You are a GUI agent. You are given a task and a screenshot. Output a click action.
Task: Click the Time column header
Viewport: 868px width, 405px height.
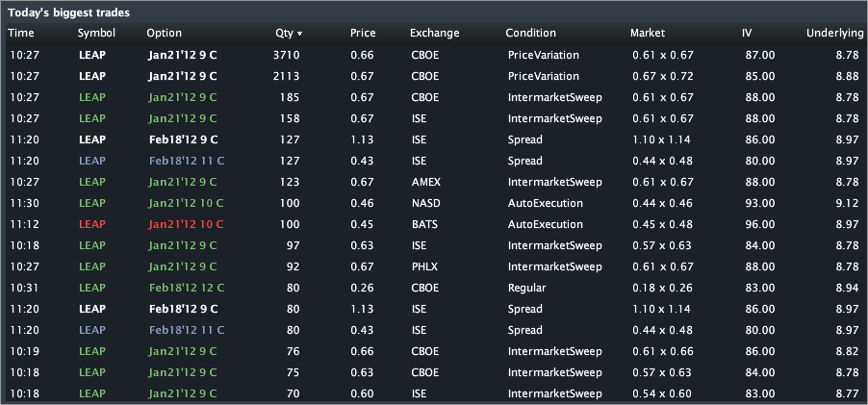point(21,34)
